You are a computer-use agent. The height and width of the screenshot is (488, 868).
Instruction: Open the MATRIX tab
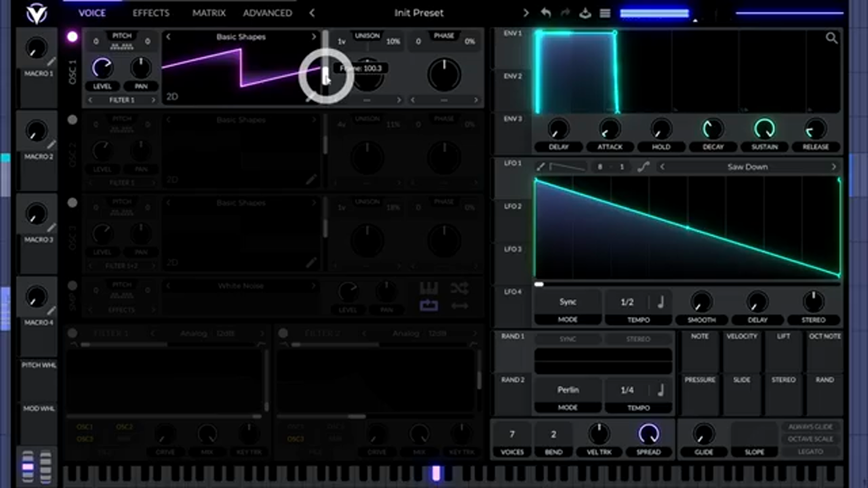coord(209,13)
